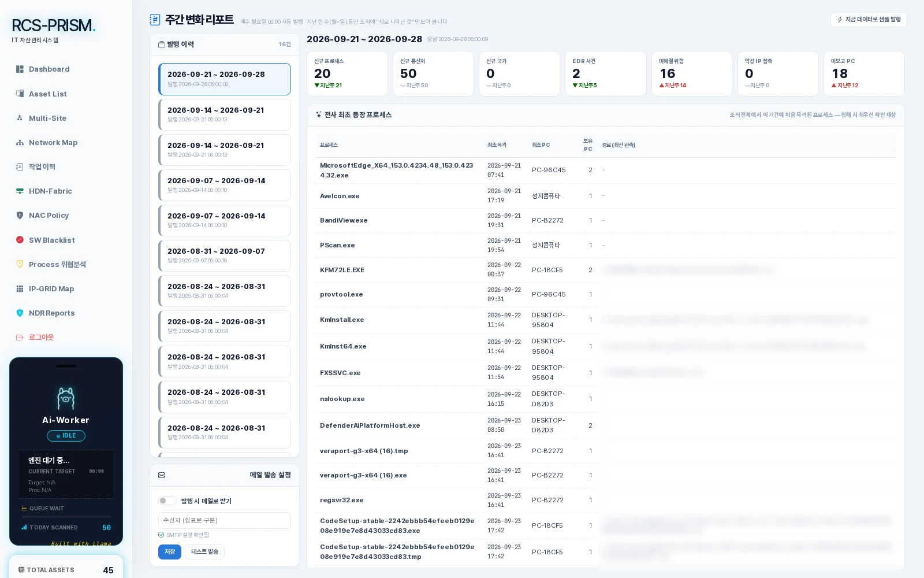Screen dimensions: 924x578
Task: Click DefenderAiPlatformHost.exe process name
Action: pos(370,426)
